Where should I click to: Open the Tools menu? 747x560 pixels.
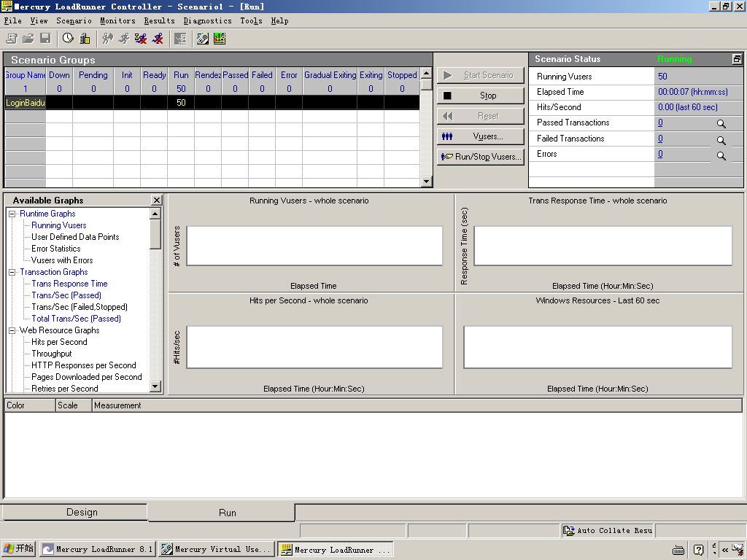(x=251, y=21)
